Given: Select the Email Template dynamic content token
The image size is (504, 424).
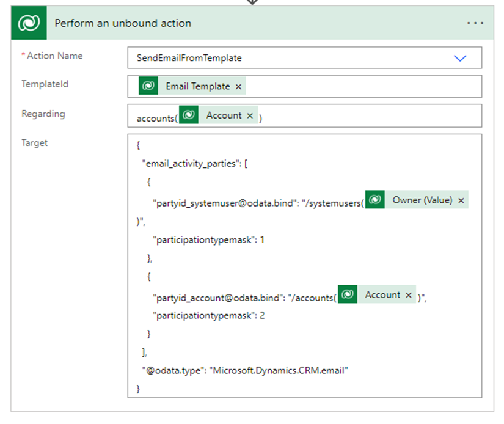Looking at the screenshot, I should pos(197,86).
